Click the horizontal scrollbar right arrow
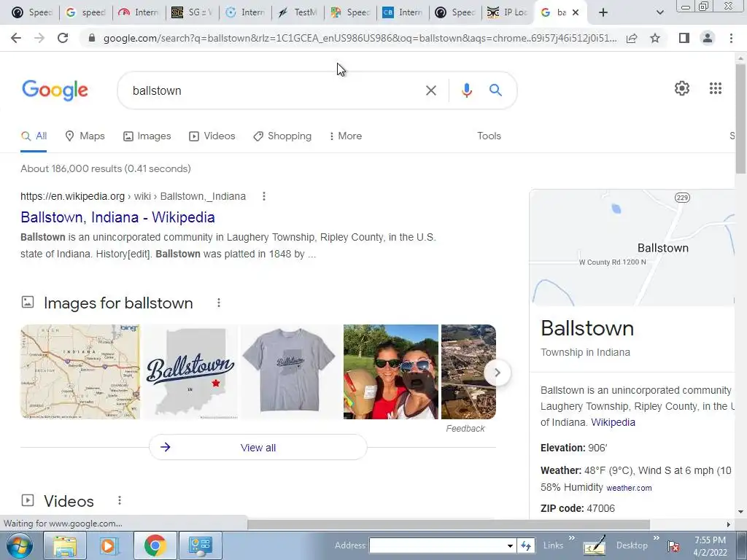This screenshot has width=747, height=560. (729, 524)
